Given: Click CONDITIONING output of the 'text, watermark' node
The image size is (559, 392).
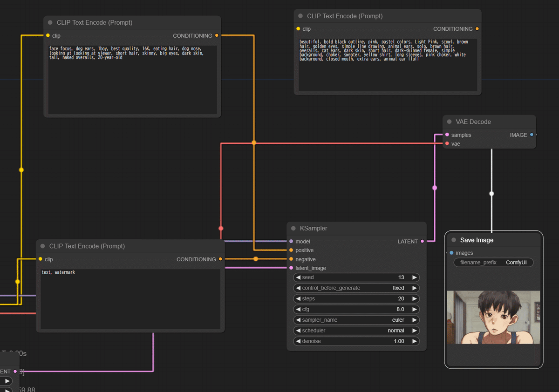Looking at the screenshot, I should [220, 259].
